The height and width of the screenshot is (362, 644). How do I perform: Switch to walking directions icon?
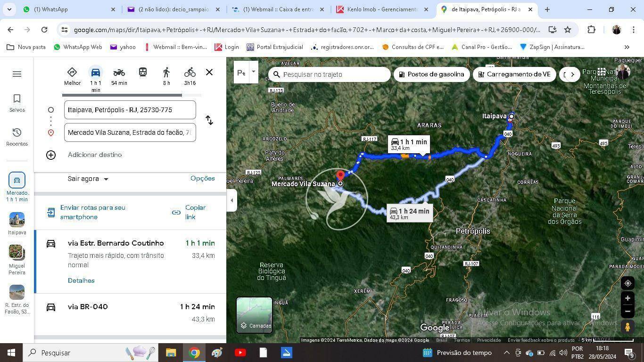(166, 76)
